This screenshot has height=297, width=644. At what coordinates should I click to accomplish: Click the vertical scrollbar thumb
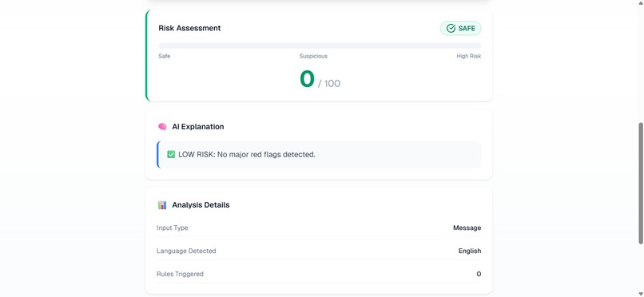(x=641, y=184)
